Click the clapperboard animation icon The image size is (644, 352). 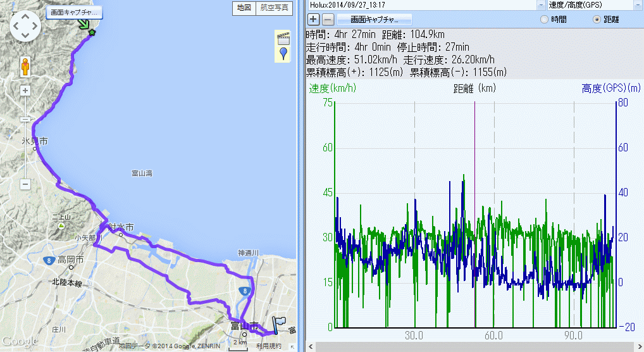[283, 38]
